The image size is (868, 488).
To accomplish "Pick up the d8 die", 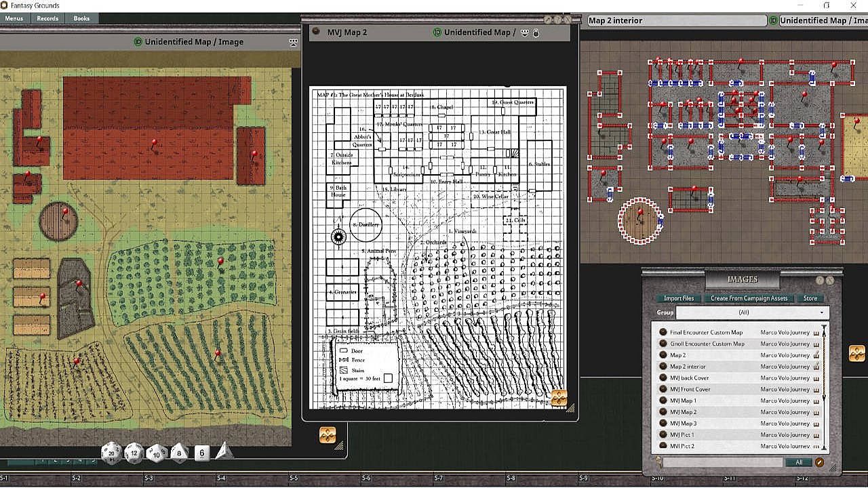I will coord(179,453).
